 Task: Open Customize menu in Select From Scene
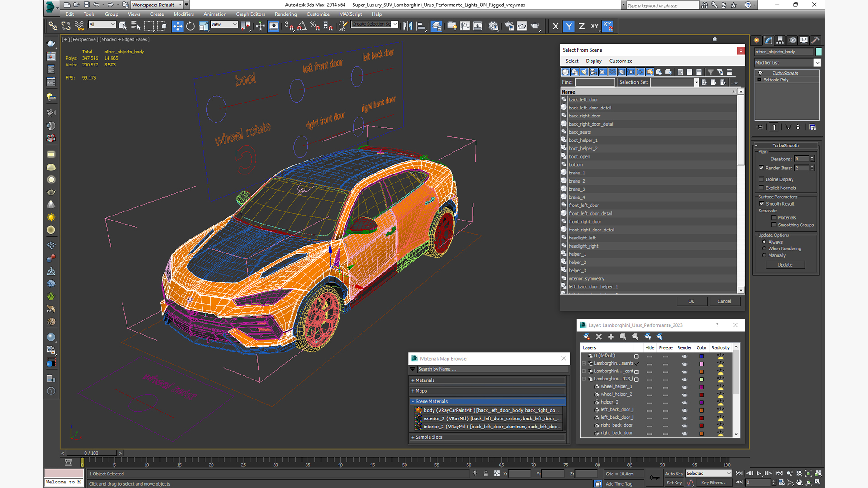[621, 61]
